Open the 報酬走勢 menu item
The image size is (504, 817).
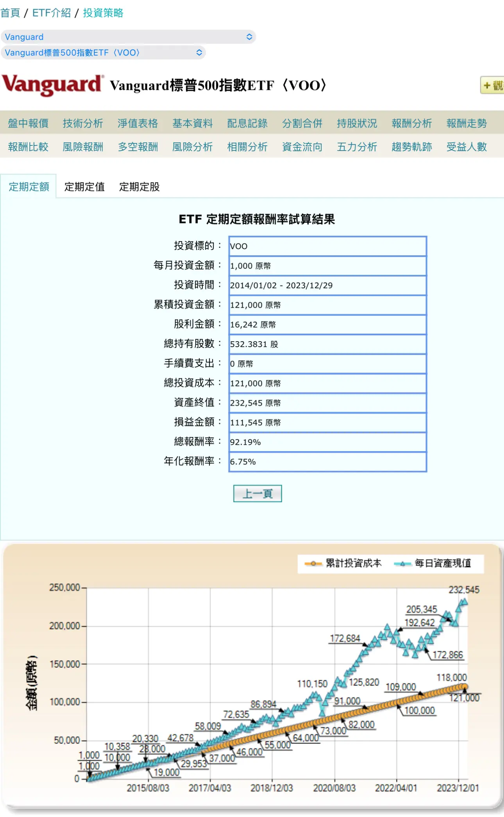point(467,124)
